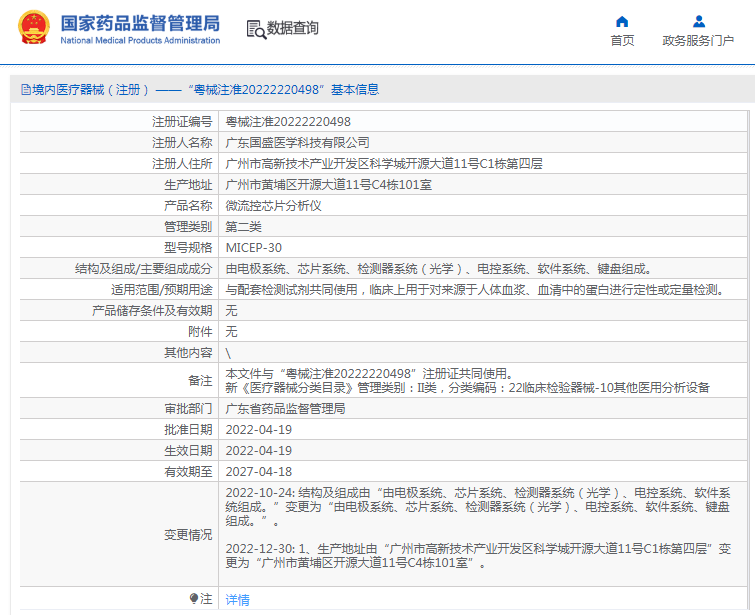Viewport: 755px width, 615px height.
Task: Click the 审批部门 label
Action: [x=188, y=408]
